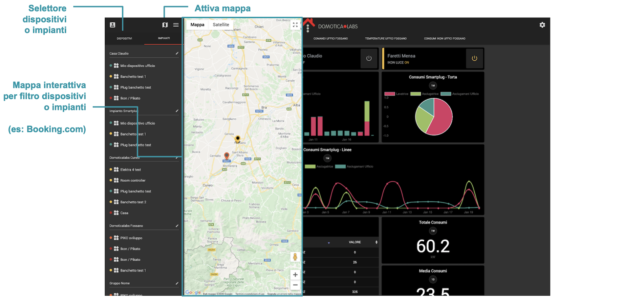
Task: Open TEMPERATURE UFFICI FOSSANO tab
Action: [x=386, y=38]
